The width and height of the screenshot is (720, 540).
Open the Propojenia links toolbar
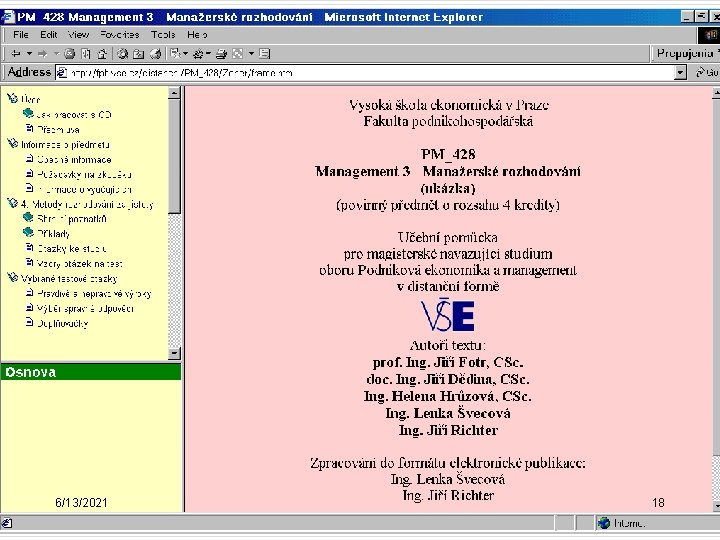click(685, 54)
